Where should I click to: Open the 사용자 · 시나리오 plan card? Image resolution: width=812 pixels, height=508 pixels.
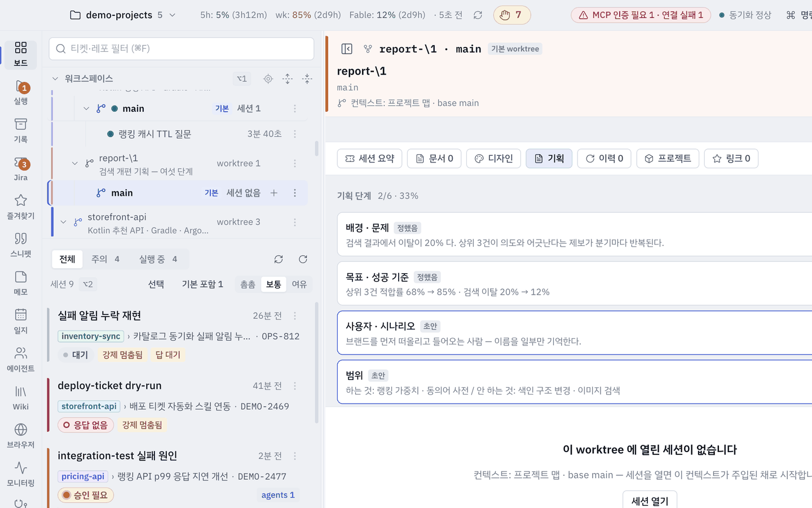click(575, 333)
